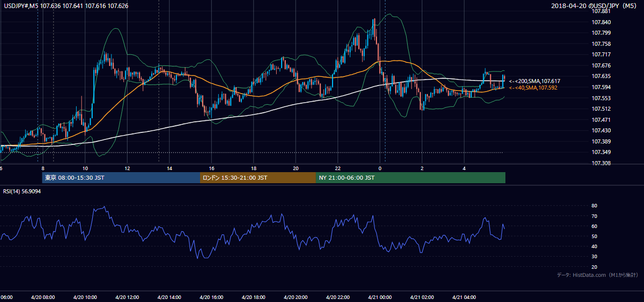
Task: Click bottom time label 4/20 14:00
Action: pyautogui.click(x=169, y=297)
